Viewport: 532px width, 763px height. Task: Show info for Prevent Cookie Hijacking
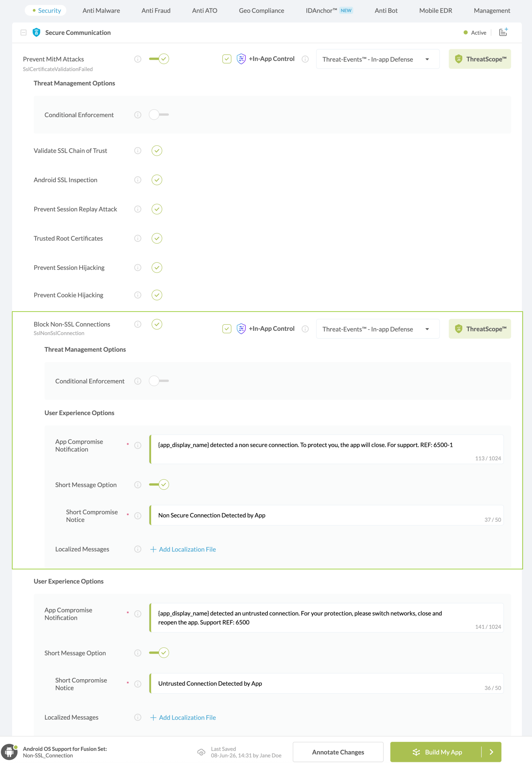click(x=138, y=295)
